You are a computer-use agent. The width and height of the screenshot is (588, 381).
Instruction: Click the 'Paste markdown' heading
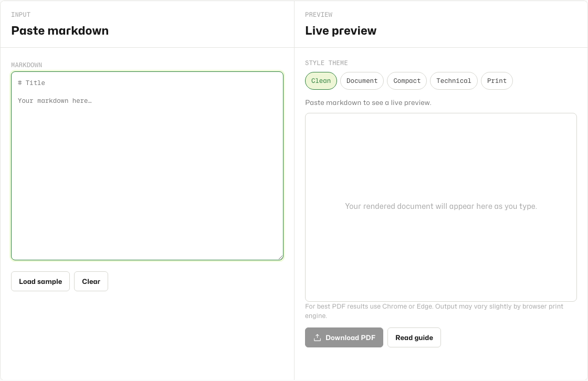tap(60, 31)
